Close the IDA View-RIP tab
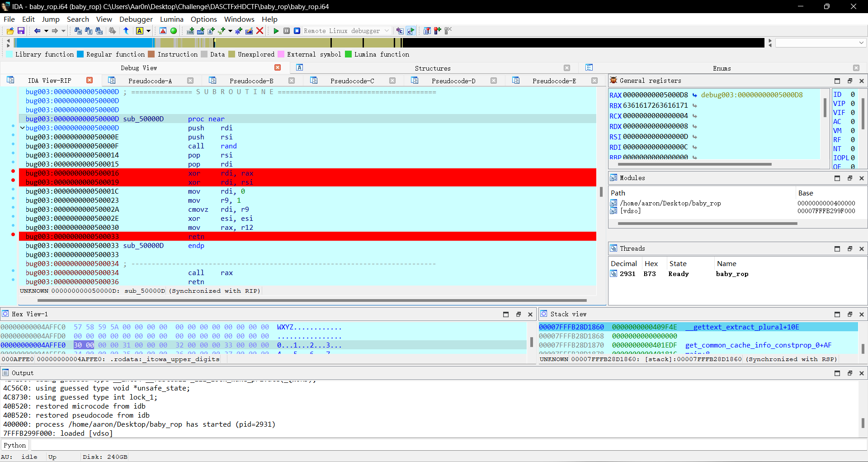This screenshot has width=868, height=462. [x=90, y=80]
